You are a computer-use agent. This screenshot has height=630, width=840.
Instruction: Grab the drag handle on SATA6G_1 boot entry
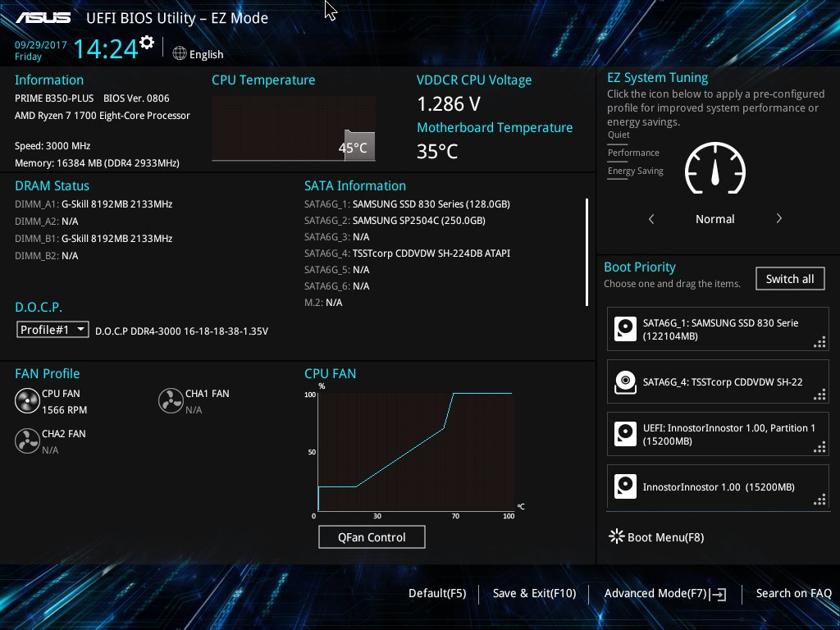(x=819, y=342)
